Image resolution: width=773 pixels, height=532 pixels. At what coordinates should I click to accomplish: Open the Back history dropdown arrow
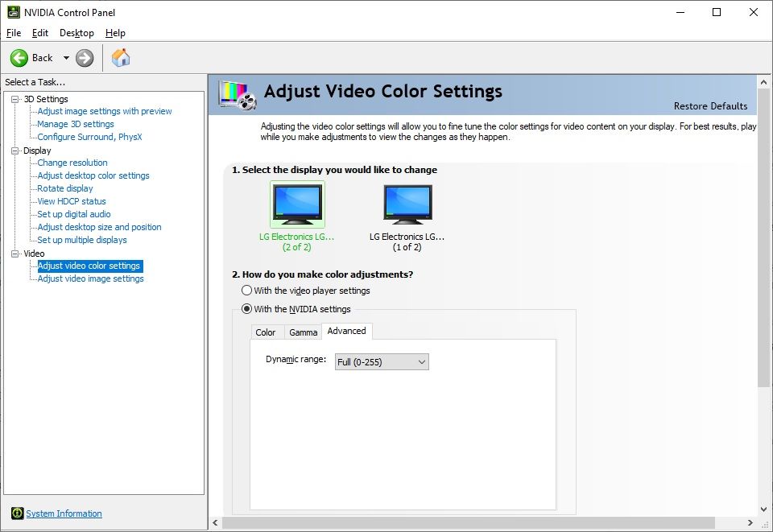(66, 58)
